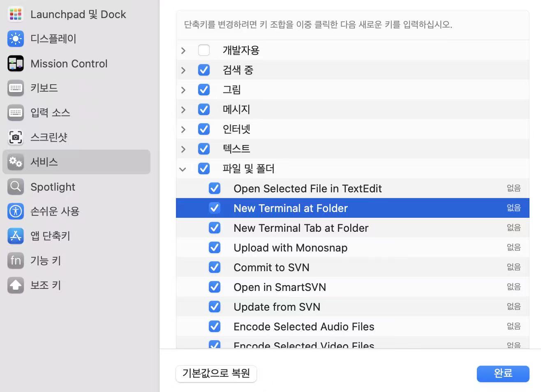Screen dimensions: 541x392
Task: Collapse the 파일 및 폴더 section
Action: click(x=183, y=169)
